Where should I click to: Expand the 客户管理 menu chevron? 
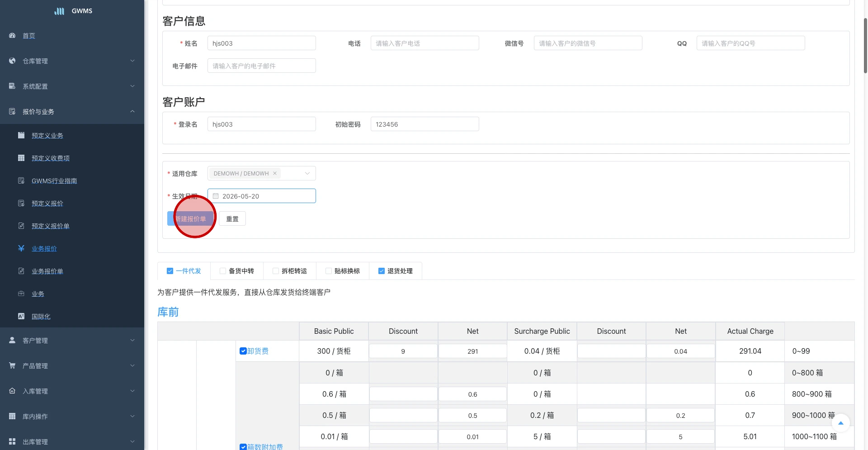[132, 340]
